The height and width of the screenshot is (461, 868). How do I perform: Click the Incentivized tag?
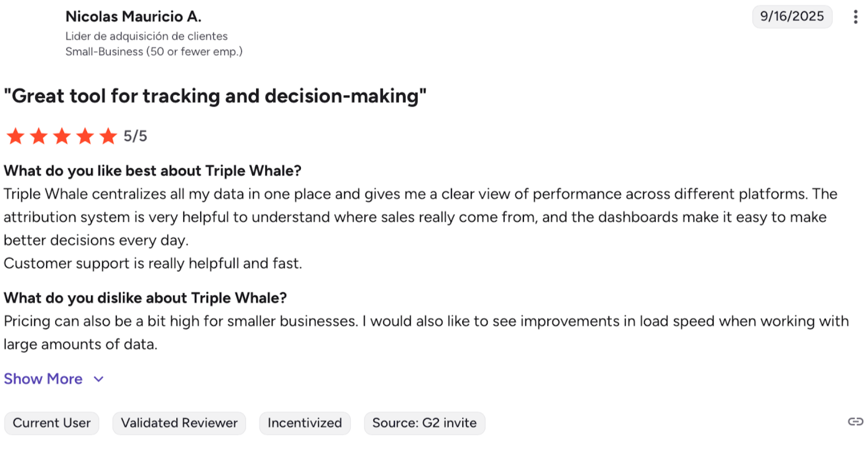[305, 423]
